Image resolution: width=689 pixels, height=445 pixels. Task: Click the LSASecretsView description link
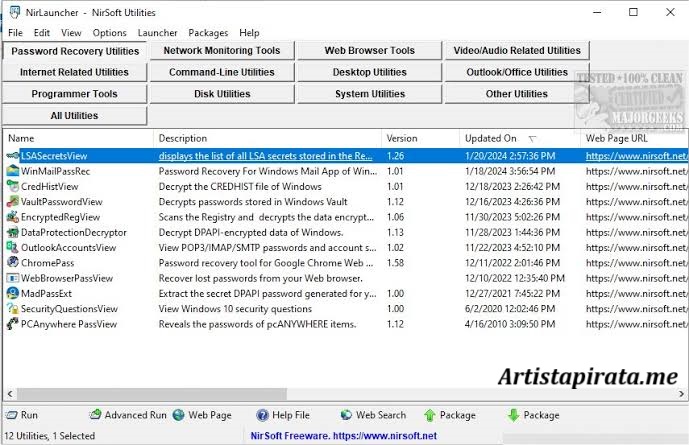(x=265, y=156)
